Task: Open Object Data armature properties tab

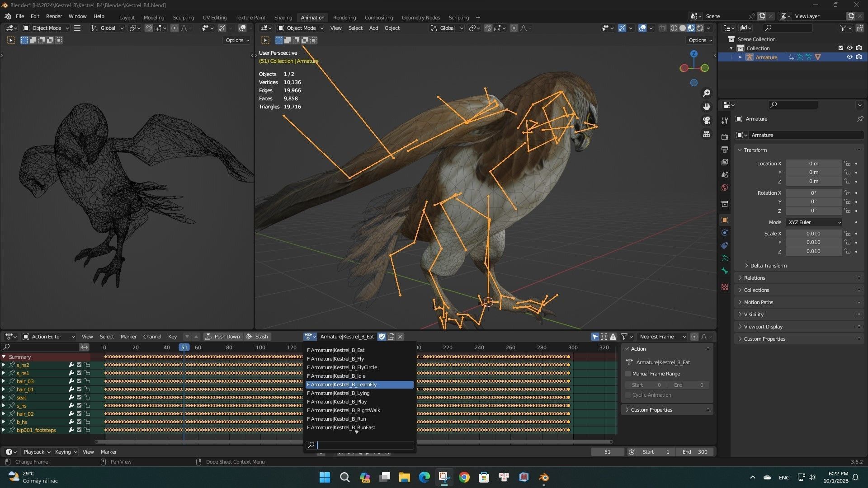Action: click(725, 258)
